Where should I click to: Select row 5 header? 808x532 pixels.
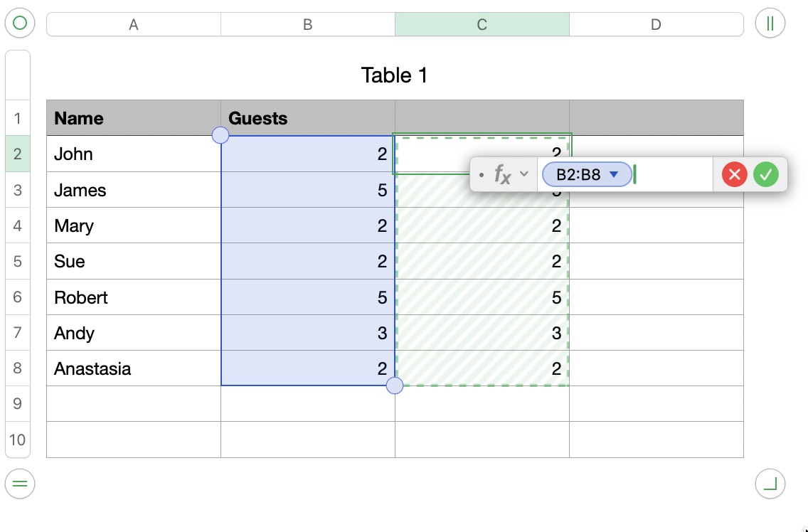[18, 262]
